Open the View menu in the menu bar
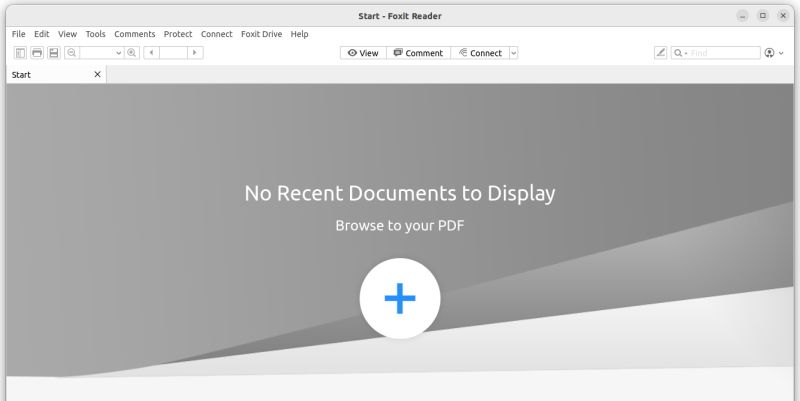The width and height of the screenshot is (800, 401). [67, 34]
